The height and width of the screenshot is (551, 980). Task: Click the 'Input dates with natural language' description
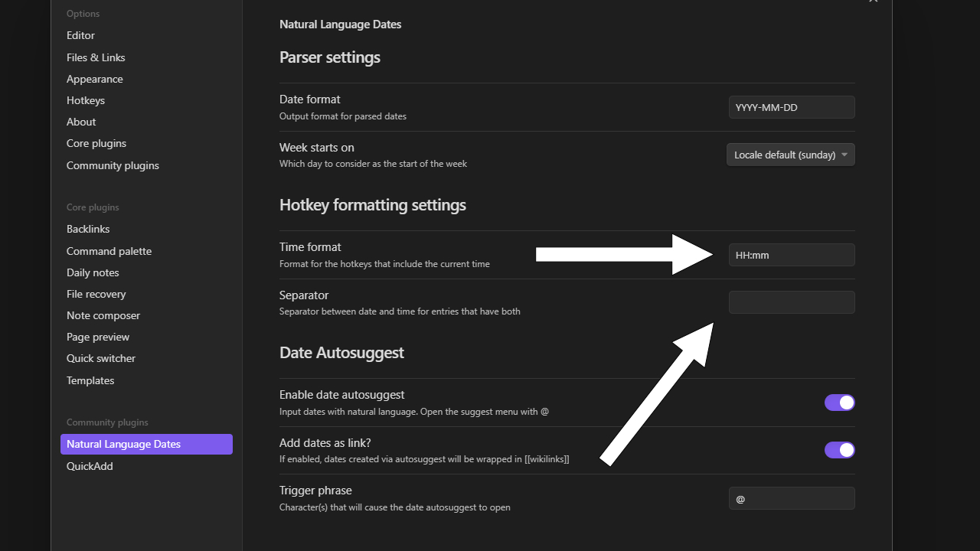pyautogui.click(x=414, y=412)
